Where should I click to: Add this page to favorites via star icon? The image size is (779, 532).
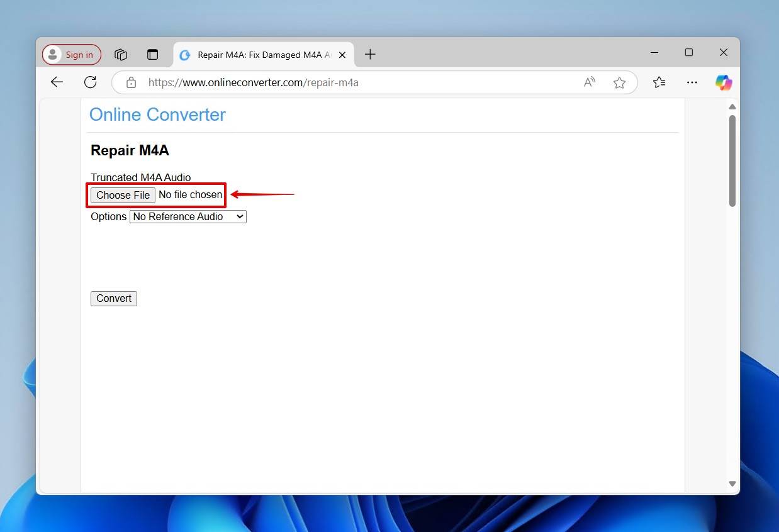pos(619,82)
